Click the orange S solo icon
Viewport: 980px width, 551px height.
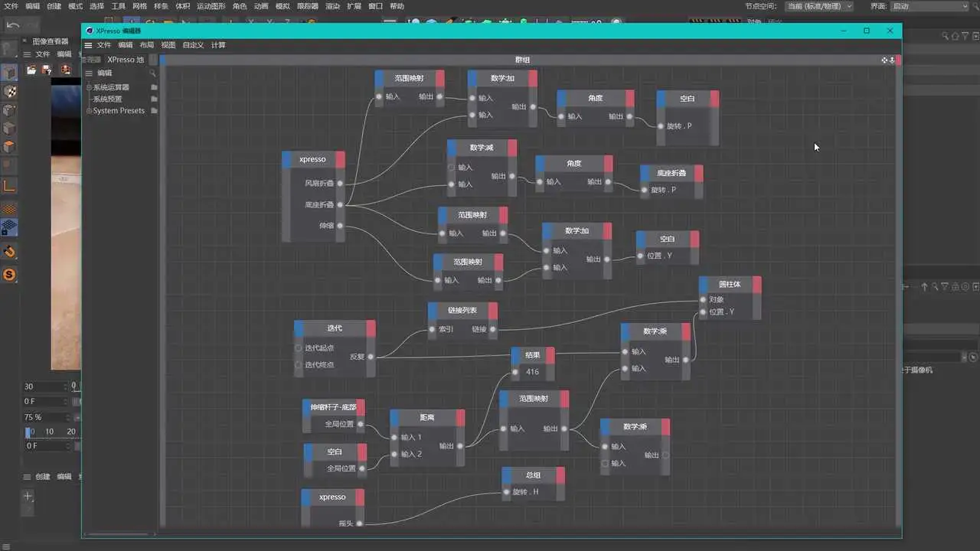(x=10, y=274)
